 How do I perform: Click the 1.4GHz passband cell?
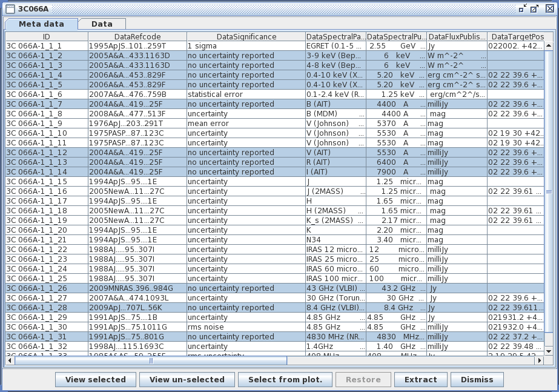[x=336, y=347]
